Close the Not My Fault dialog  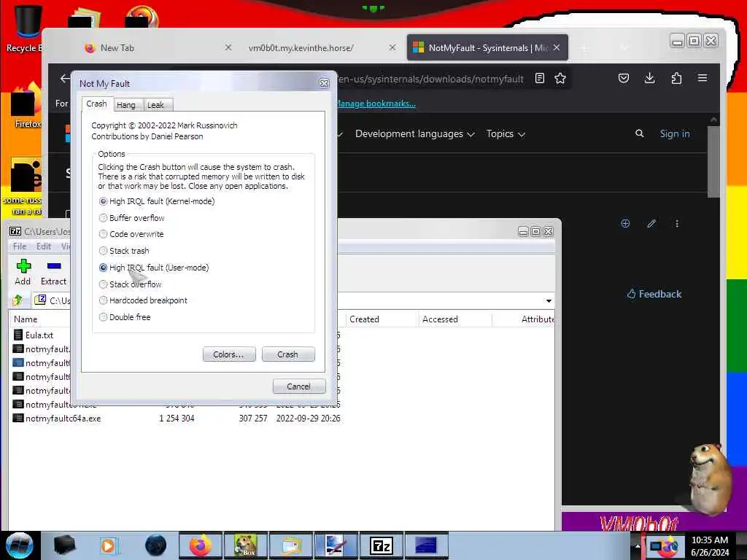tap(324, 83)
